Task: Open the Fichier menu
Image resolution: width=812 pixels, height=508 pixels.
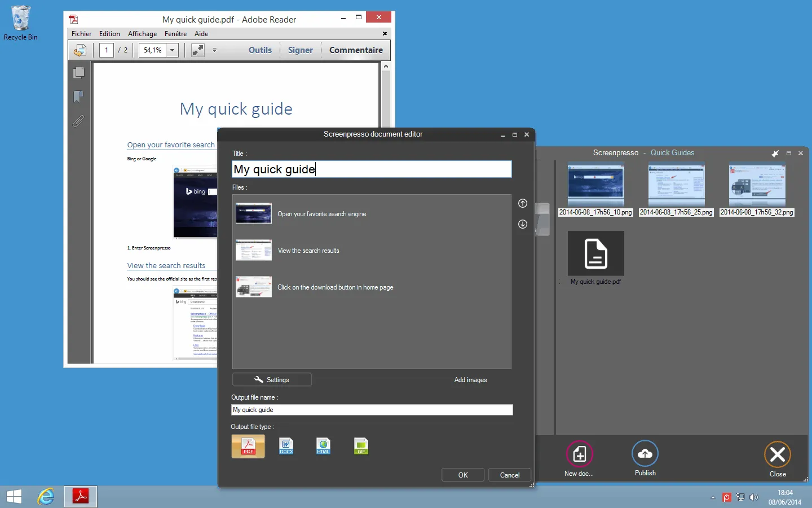Action: tap(81, 33)
